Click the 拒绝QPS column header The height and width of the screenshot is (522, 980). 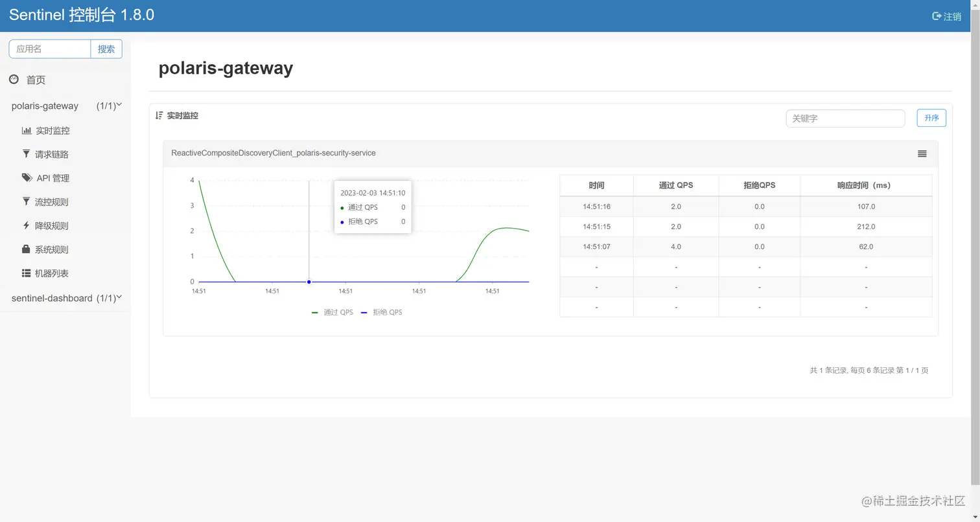760,185
